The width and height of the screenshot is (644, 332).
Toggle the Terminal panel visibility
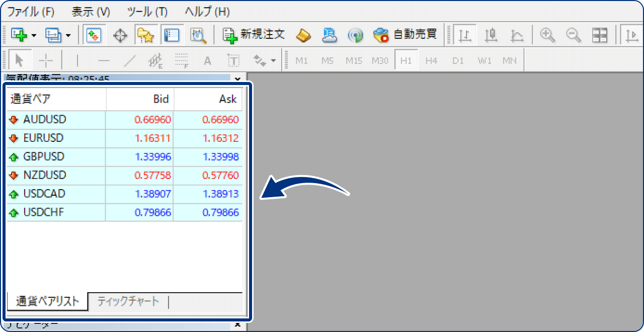tap(171, 35)
